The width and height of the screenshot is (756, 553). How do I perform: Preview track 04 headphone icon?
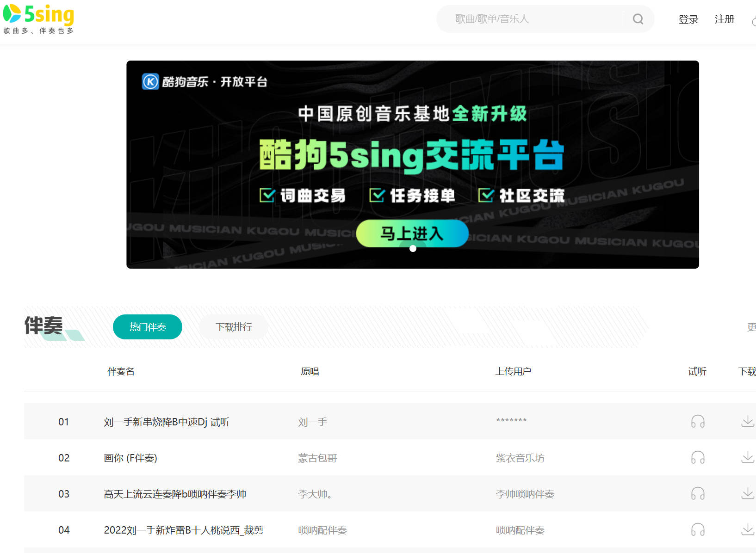(698, 529)
